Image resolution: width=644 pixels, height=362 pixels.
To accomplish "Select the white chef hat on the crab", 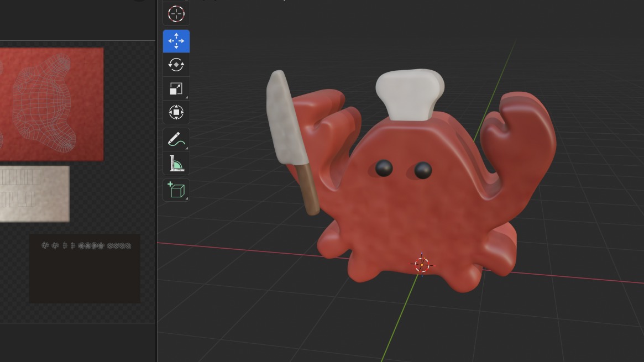I will (410, 94).
